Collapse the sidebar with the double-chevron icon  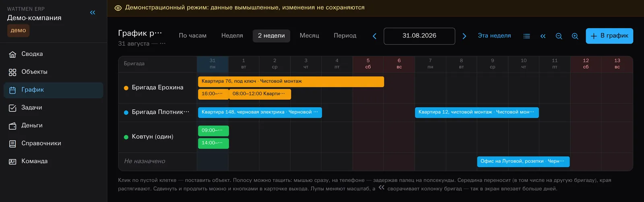tap(93, 12)
